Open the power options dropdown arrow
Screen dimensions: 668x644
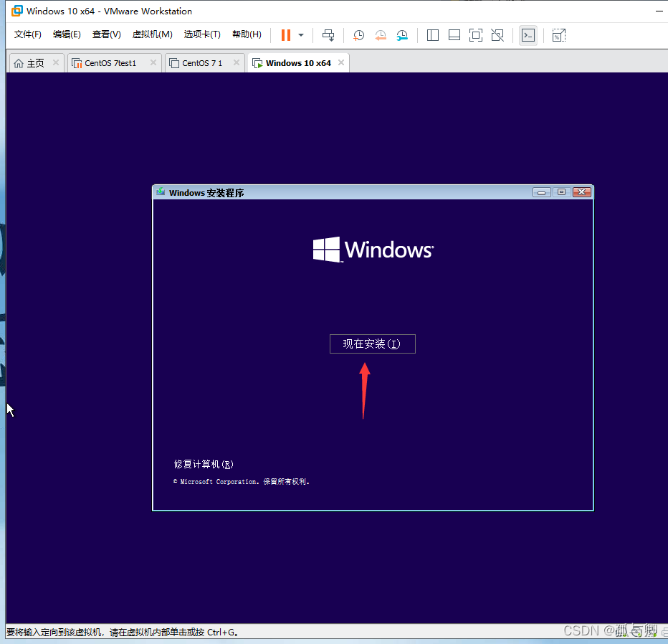(x=301, y=35)
